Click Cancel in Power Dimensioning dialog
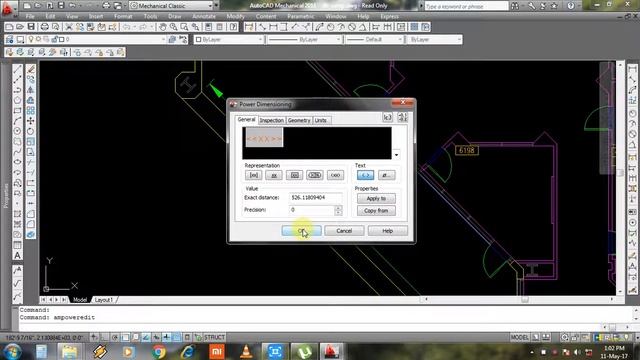 pos(344,231)
